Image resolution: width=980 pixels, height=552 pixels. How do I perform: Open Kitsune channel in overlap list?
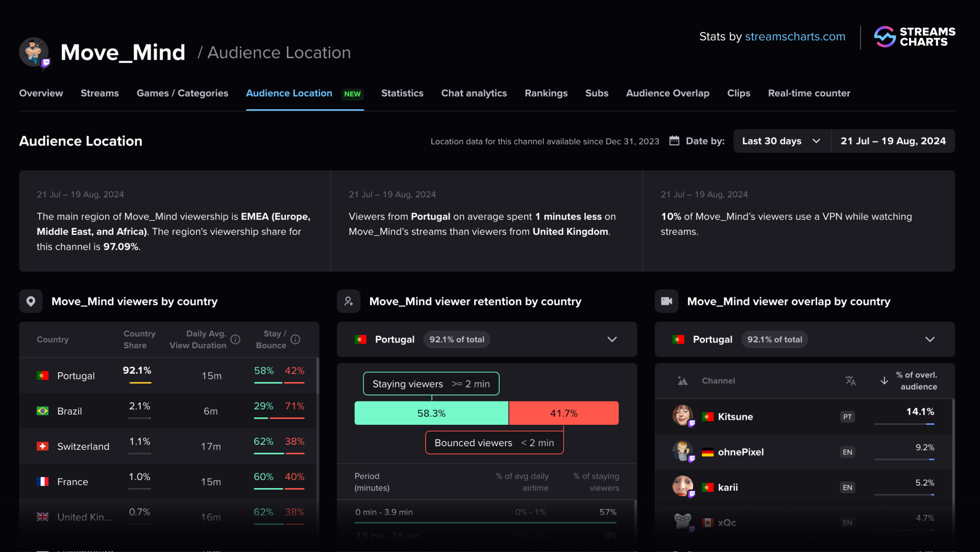(735, 417)
